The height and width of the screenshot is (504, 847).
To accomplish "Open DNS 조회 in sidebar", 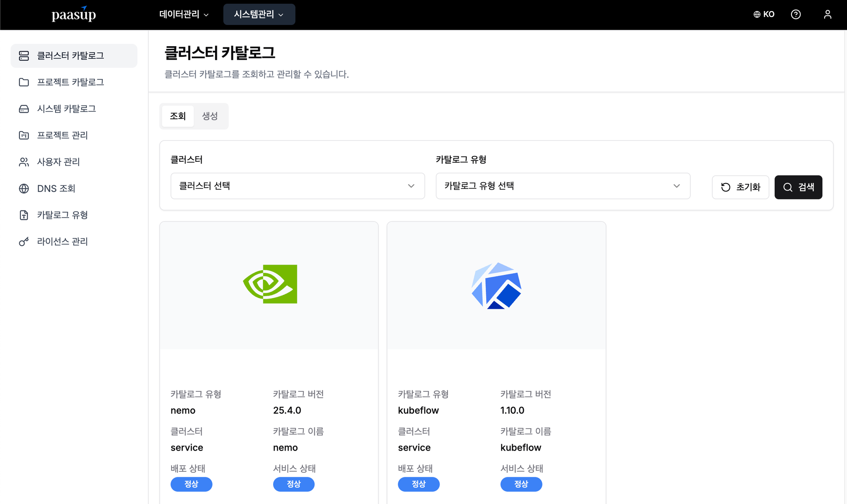I will click(x=74, y=188).
